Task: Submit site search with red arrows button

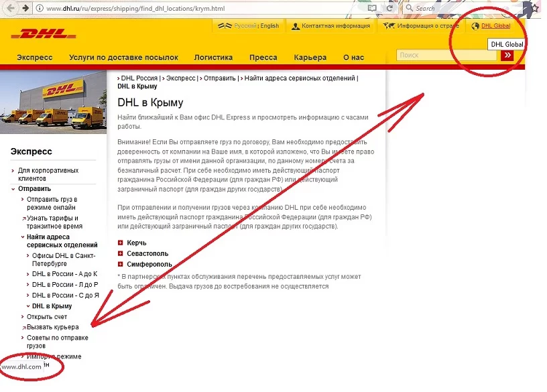Action: point(507,55)
